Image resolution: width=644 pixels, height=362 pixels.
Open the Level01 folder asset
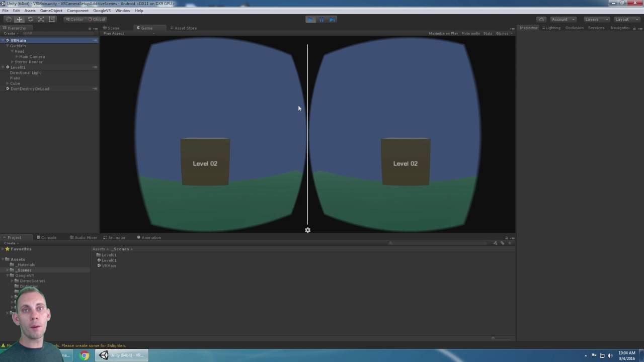click(x=107, y=255)
